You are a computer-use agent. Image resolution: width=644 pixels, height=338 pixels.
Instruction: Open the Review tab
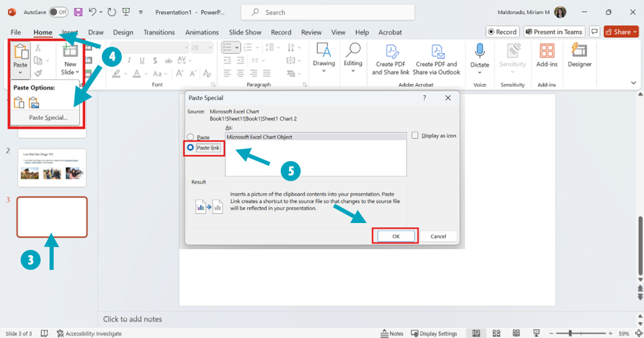click(311, 32)
